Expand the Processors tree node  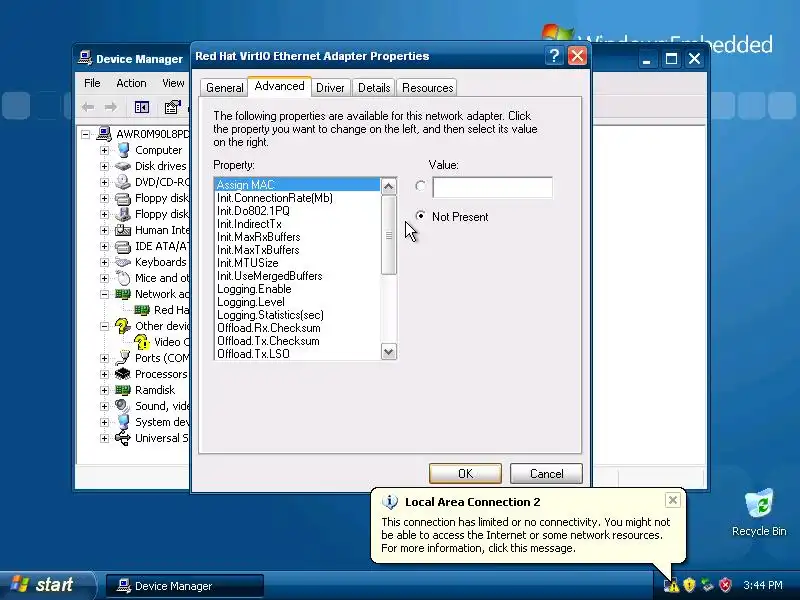[x=104, y=374]
